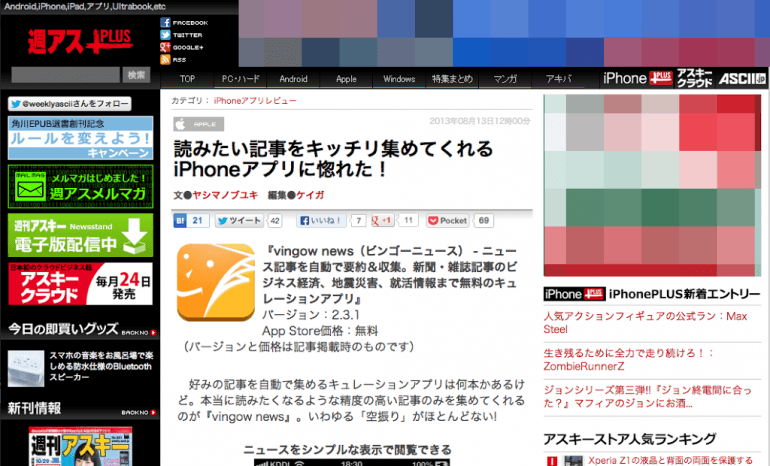Select the Android navigation tab
The image size is (770, 466).
[x=293, y=79]
